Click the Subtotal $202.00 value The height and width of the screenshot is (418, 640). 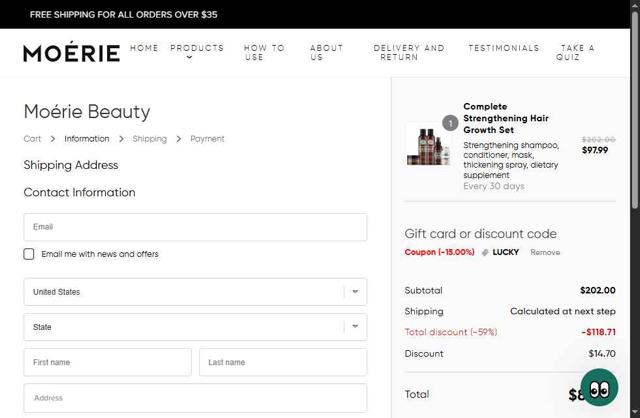tap(598, 290)
